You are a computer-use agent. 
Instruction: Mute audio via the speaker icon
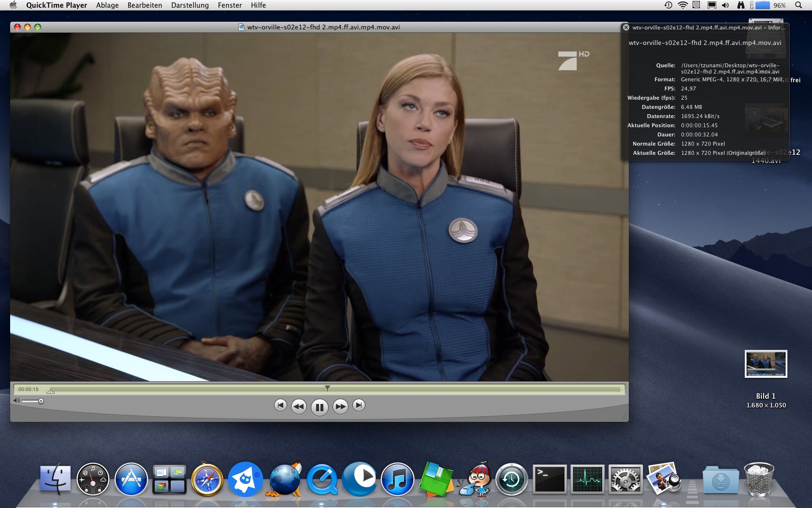pyautogui.click(x=16, y=401)
